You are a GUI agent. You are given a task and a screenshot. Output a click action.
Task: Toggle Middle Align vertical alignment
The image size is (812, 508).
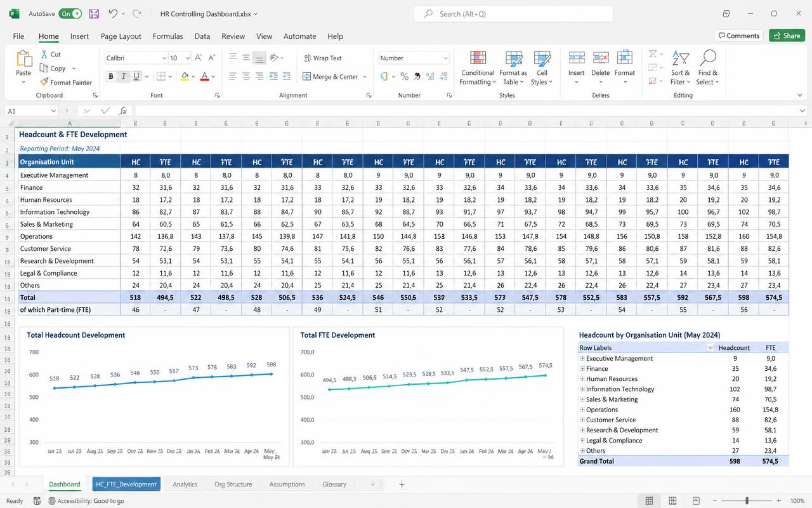click(246, 58)
